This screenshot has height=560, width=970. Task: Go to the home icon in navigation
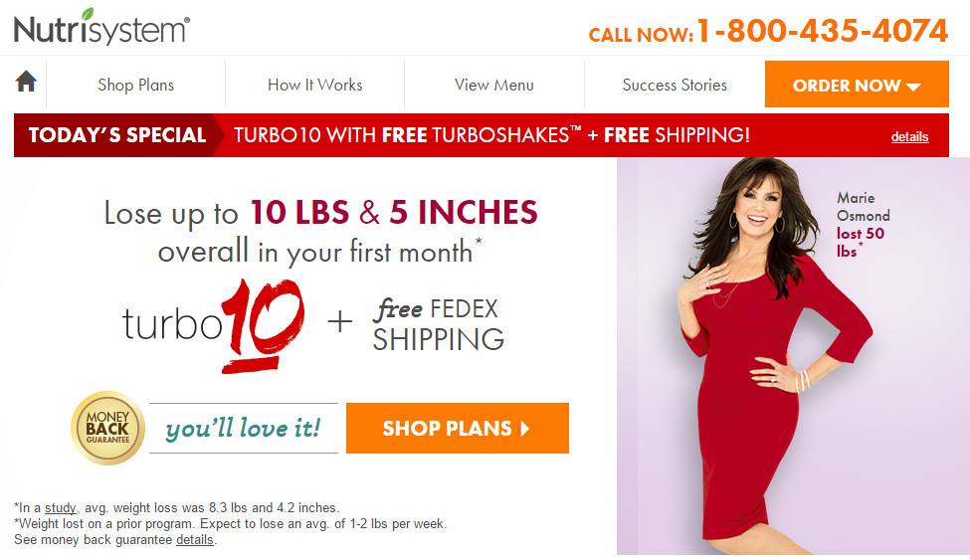[26, 81]
